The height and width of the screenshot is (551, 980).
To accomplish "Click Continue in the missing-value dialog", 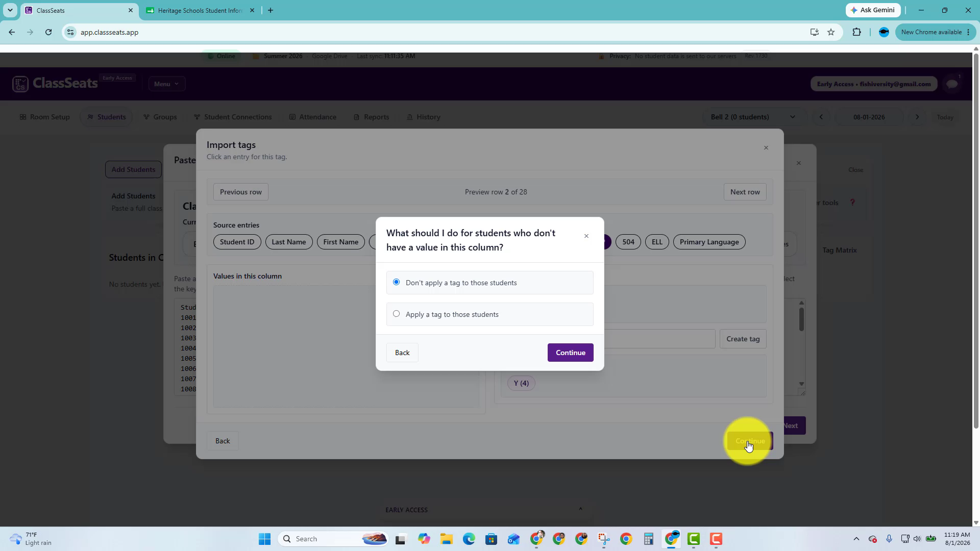I will tap(570, 353).
